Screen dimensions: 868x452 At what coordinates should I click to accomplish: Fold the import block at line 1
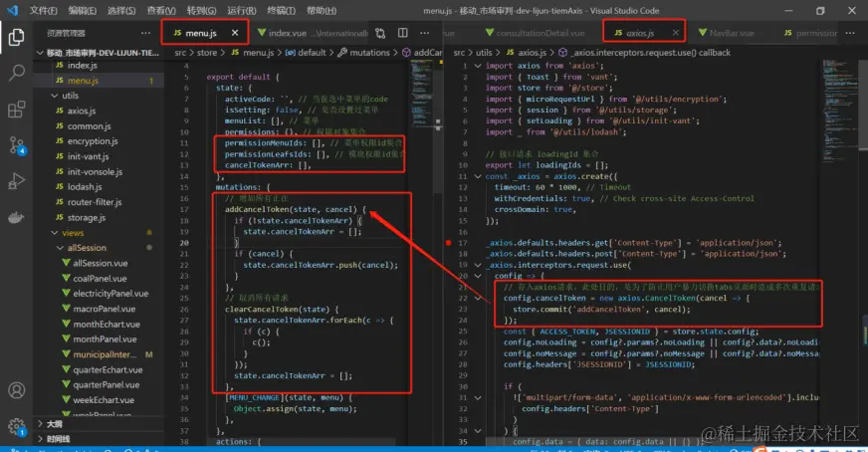(x=478, y=66)
